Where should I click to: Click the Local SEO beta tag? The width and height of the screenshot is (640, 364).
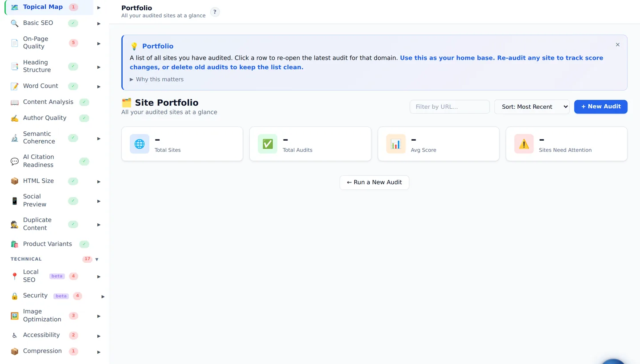(x=57, y=276)
